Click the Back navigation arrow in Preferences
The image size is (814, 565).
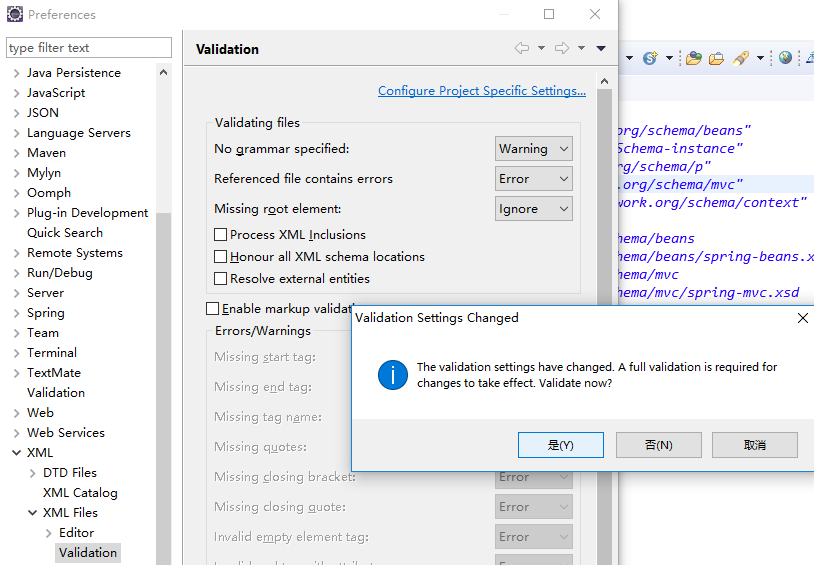(522, 48)
